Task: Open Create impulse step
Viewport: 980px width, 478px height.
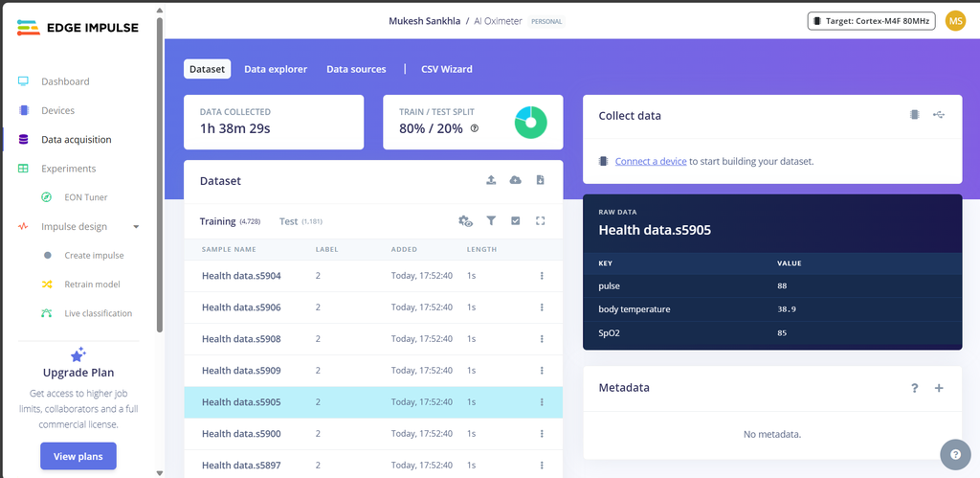Action: [94, 255]
